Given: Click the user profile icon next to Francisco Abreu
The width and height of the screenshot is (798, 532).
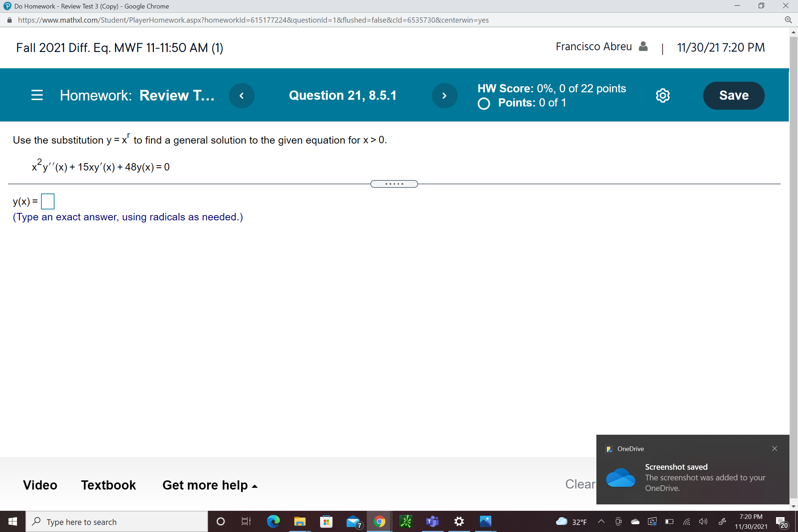Looking at the screenshot, I should coord(643,46).
